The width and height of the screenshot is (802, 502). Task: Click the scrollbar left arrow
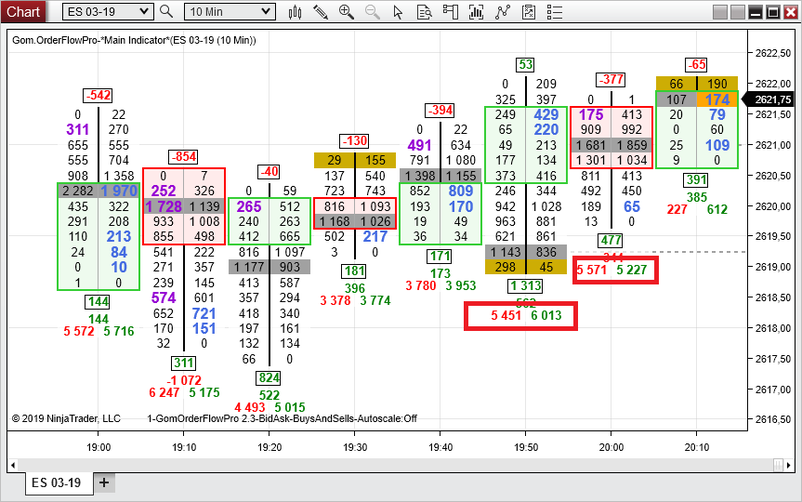(13, 465)
